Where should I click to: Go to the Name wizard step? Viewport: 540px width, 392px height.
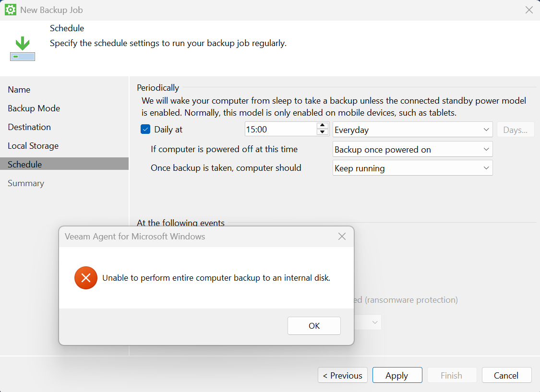[19, 90]
